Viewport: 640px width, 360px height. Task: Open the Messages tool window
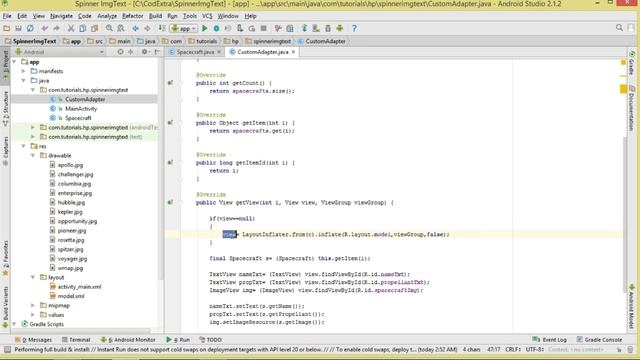pyautogui.click(x=33, y=340)
